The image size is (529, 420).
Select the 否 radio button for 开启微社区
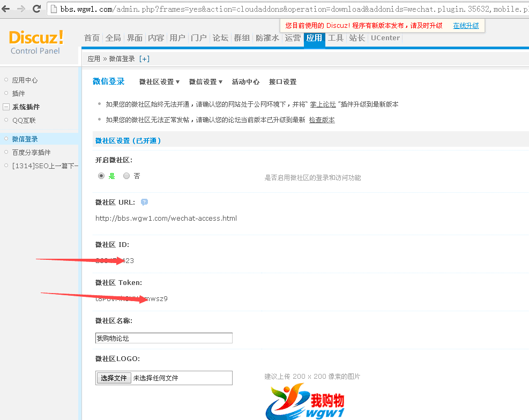(126, 176)
